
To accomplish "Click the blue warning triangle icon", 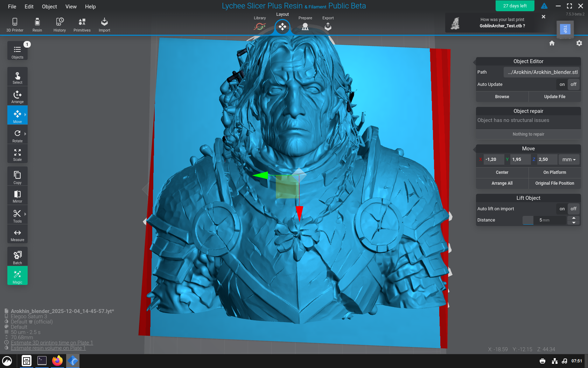I will point(544,6).
